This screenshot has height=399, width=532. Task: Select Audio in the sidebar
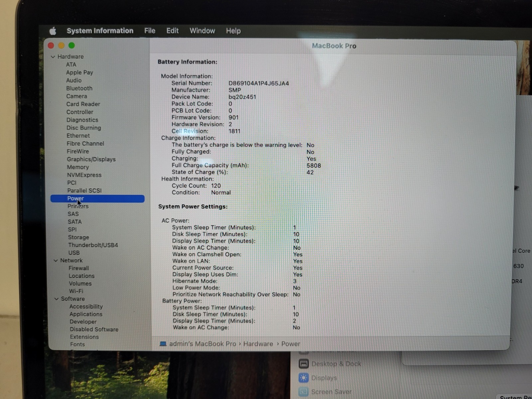coord(74,80)
